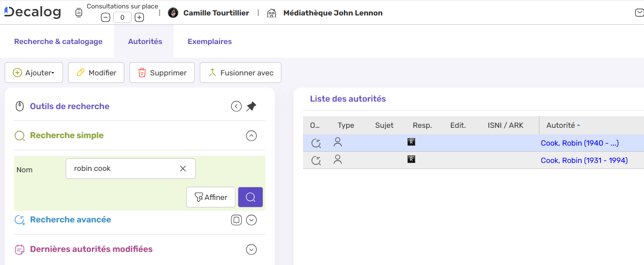Click the Camille Tourtillier user name
This screenshot has height=265, width=644.
pos(216,13)
